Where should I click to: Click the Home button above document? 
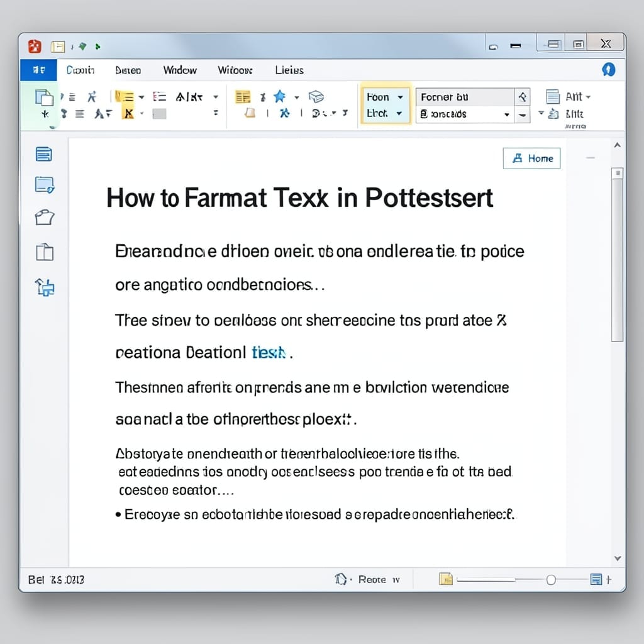pyautogui.click(x=531, y=158)
